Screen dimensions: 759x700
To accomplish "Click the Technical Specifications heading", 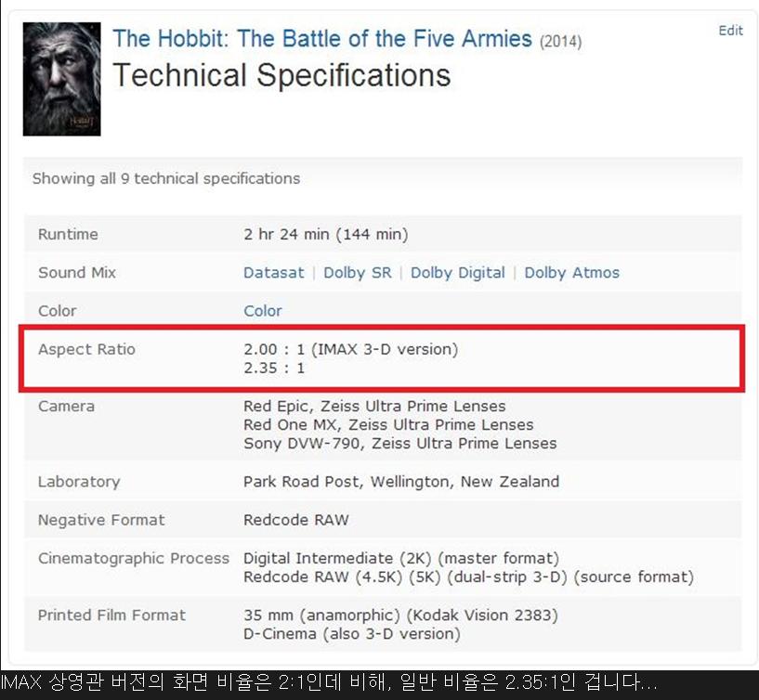I will click(281, 75).
